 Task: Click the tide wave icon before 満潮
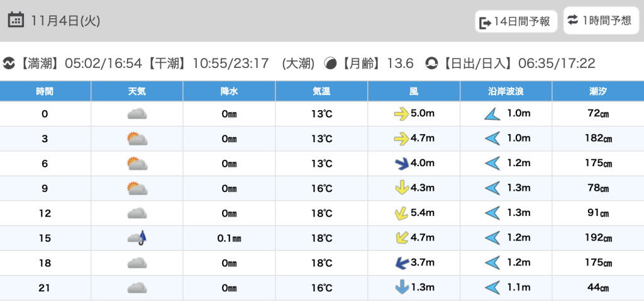pos(9,64)
